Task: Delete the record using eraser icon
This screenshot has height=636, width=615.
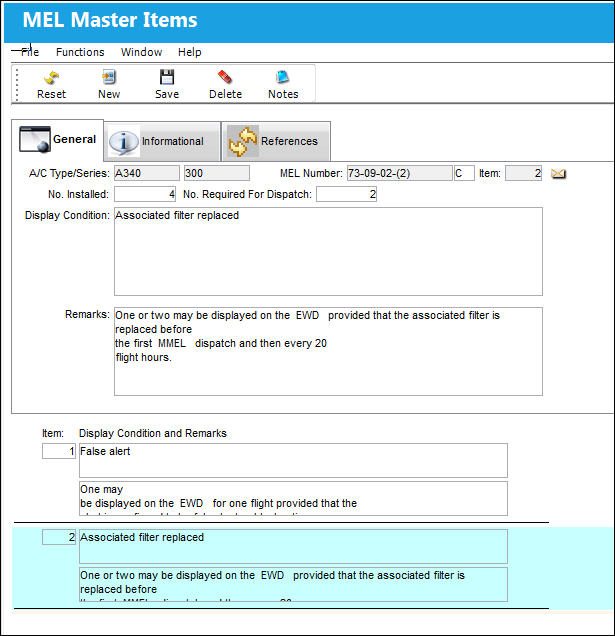Action: click(x=224, y=77)
